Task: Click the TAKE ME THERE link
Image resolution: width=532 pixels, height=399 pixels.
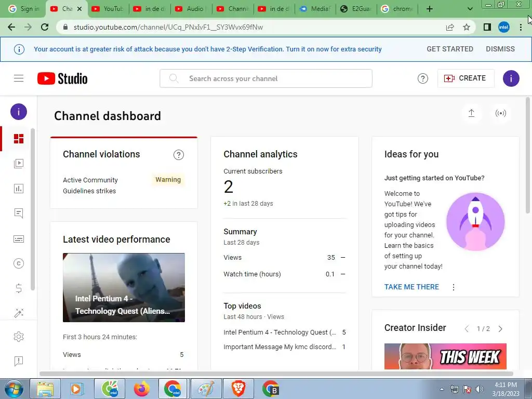Action: click(411, 287)
